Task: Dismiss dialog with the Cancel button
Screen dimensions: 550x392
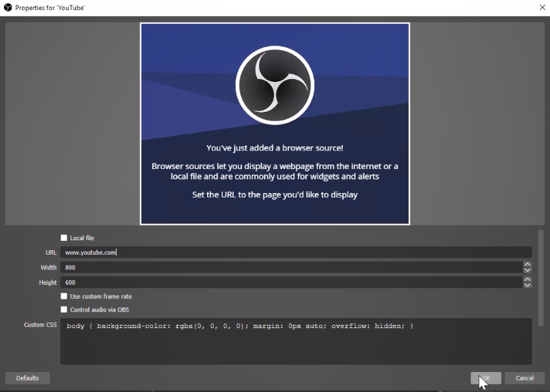Action: [525, 378]
